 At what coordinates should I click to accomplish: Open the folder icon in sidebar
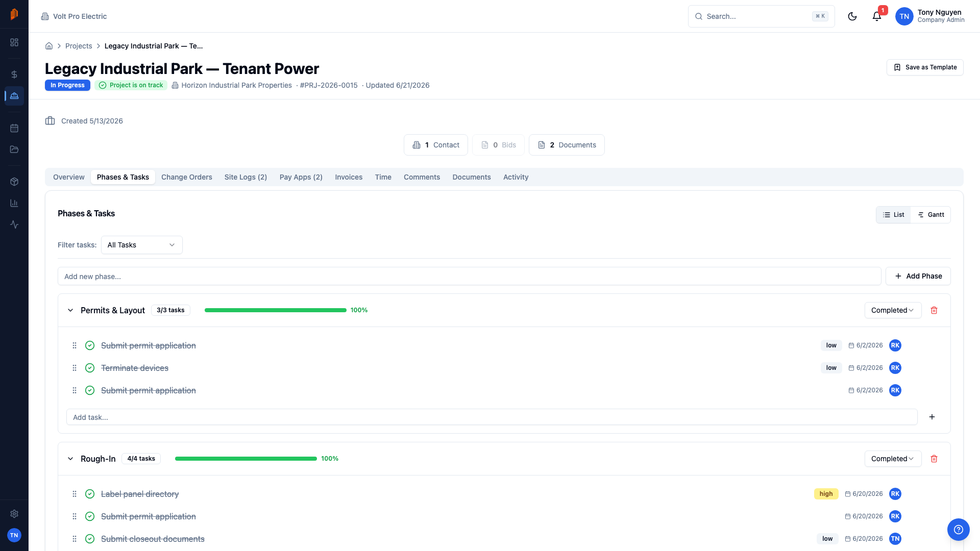(x=14, y=149)
